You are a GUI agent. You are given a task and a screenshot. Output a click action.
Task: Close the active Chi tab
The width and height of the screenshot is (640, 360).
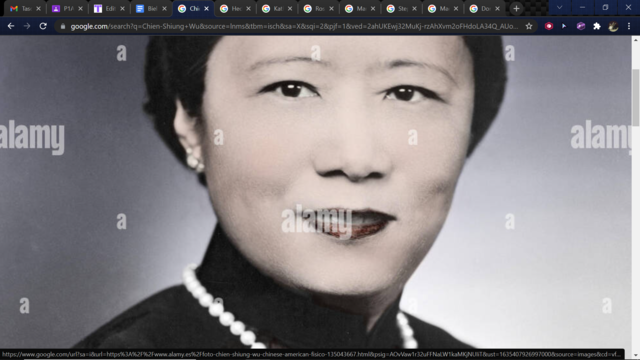[x=207, y=9]
